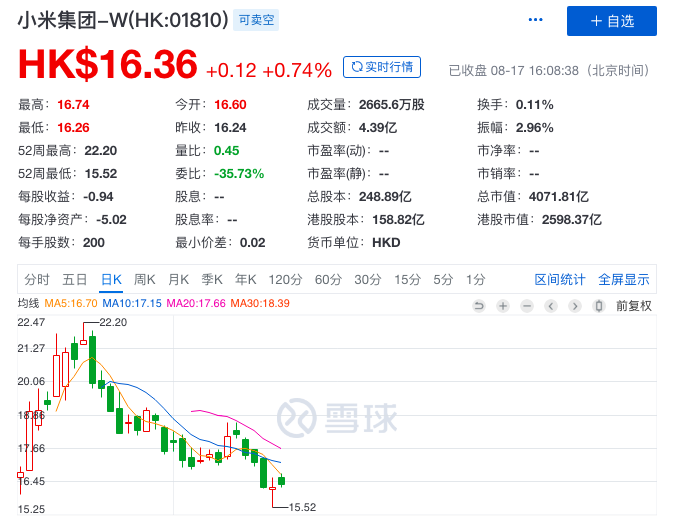Click the 成交量 value 2665.6万股

(392, 104)
